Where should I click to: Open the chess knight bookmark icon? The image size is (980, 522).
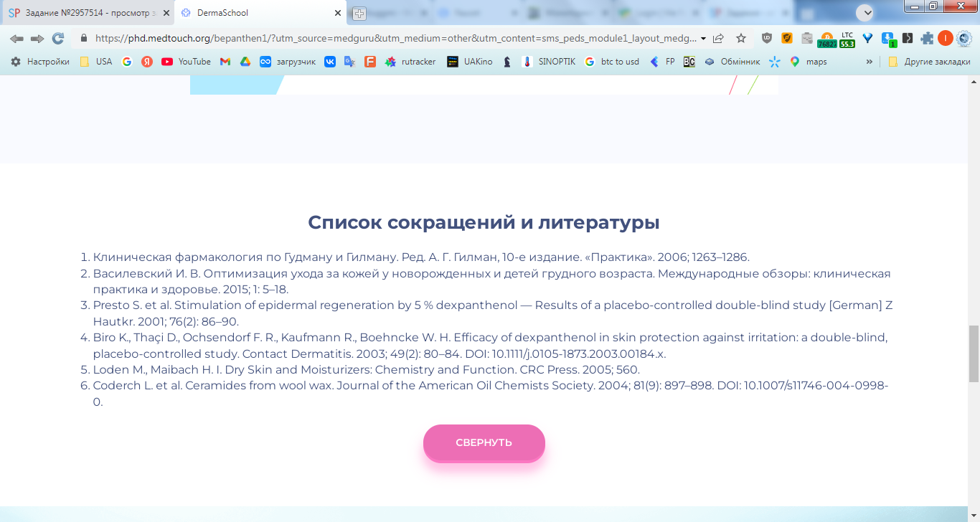507,62
